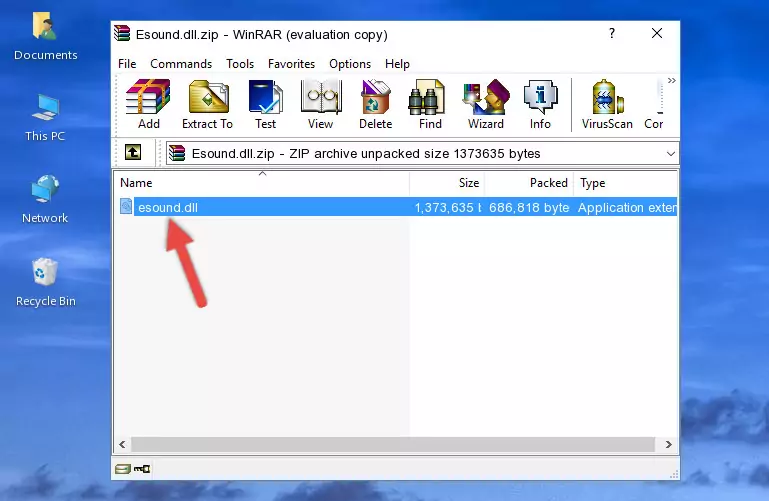Click the horizontal scrollbar right arrow
Screen dimensions: 769x501
pos(668,444)
